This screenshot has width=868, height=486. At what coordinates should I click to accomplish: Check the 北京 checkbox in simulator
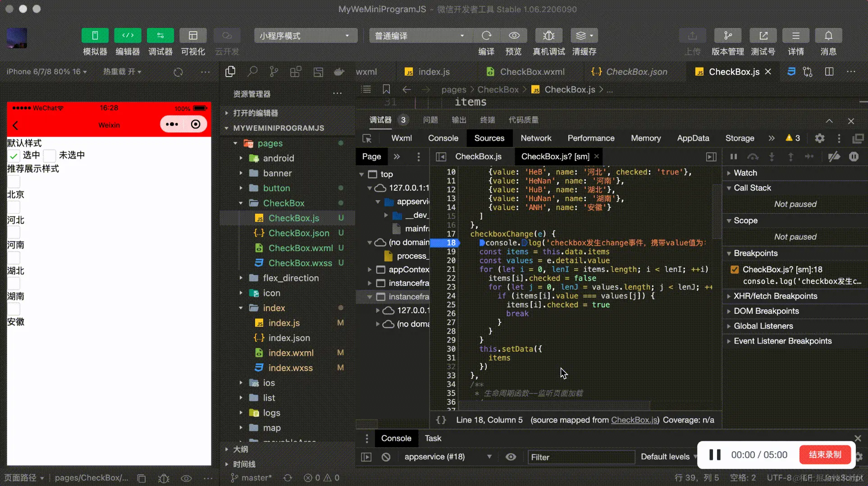click(14, 182)
